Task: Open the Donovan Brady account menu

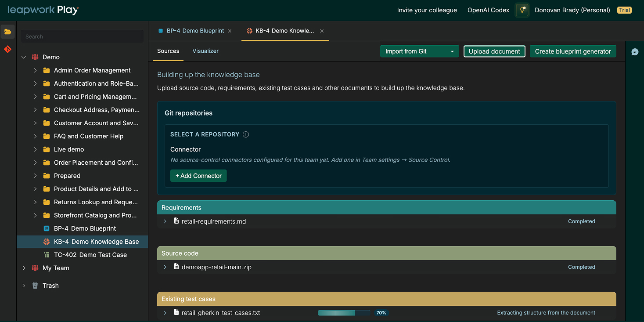Action: [x=572, y=10]
